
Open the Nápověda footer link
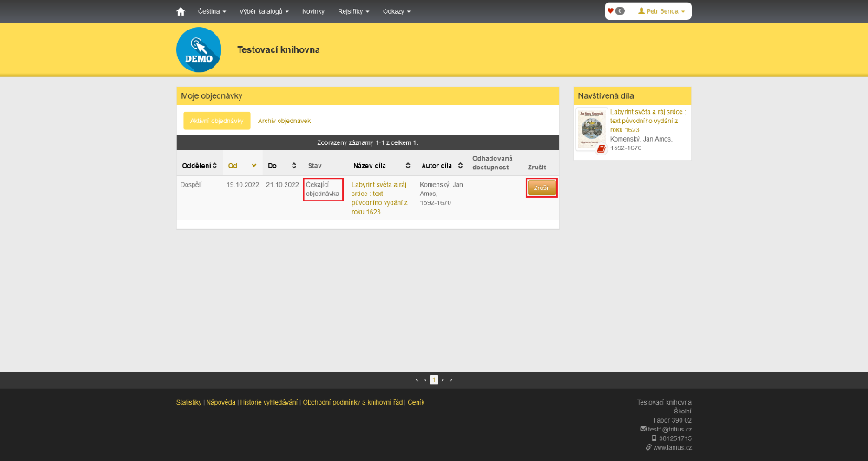click(220, 402)
